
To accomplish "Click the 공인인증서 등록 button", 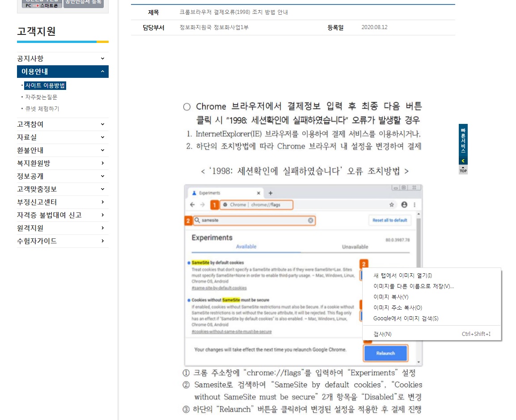I will pos(84,3).
